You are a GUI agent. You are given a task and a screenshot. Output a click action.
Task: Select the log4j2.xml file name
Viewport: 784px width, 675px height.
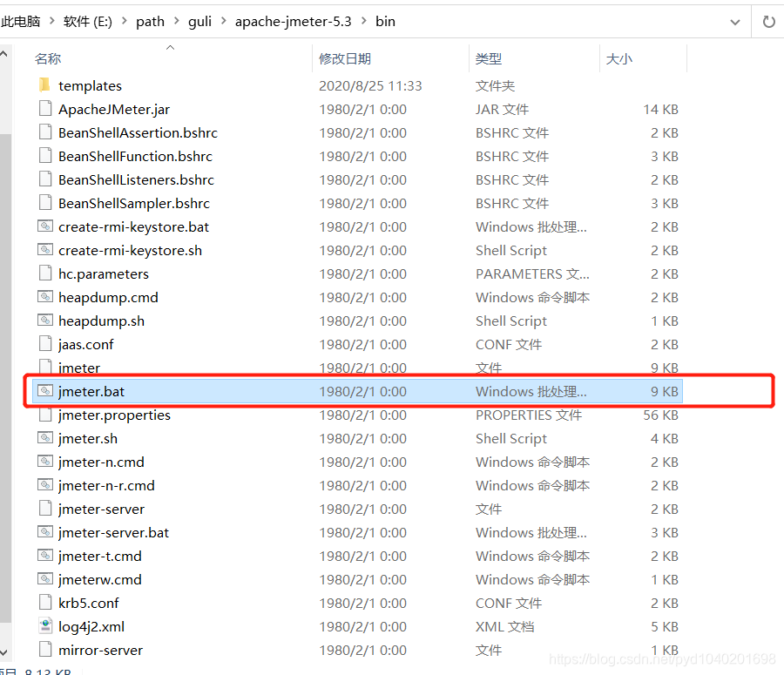(91, 626)
